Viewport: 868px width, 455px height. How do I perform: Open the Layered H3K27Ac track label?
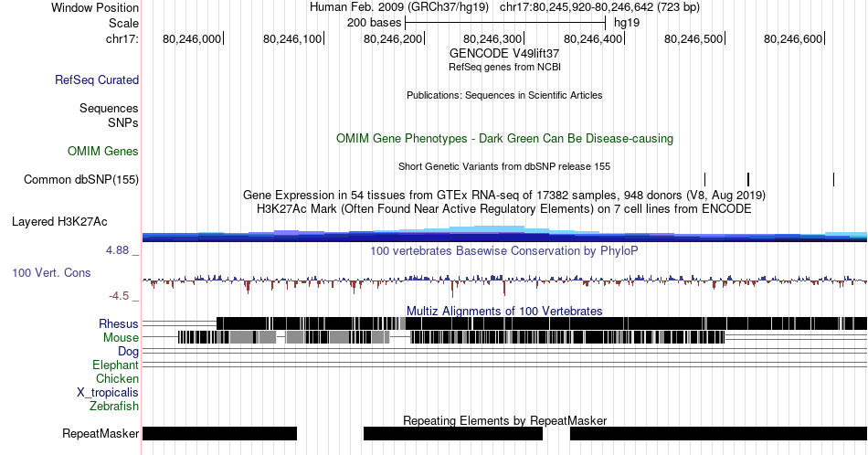click(59, 221)
